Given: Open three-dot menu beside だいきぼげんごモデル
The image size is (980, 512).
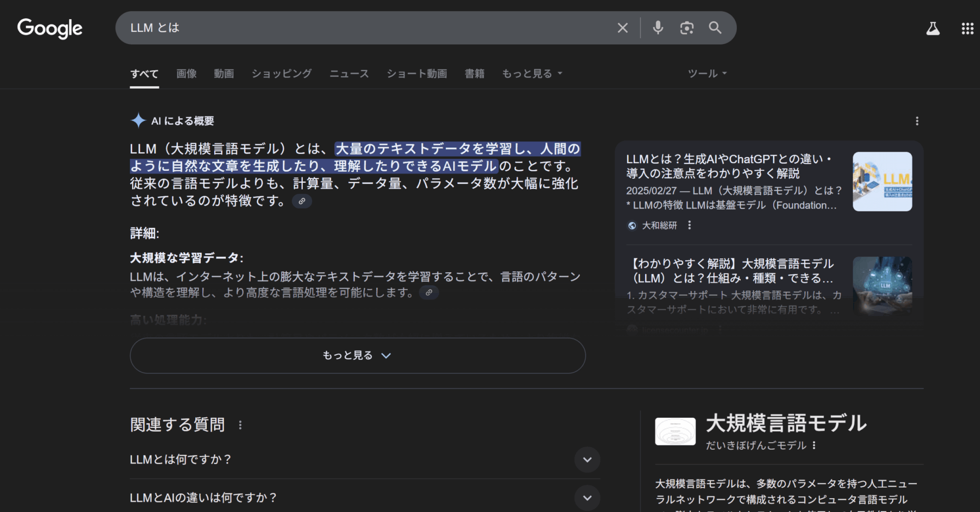Looking at the screenshot, I should 814,445.
